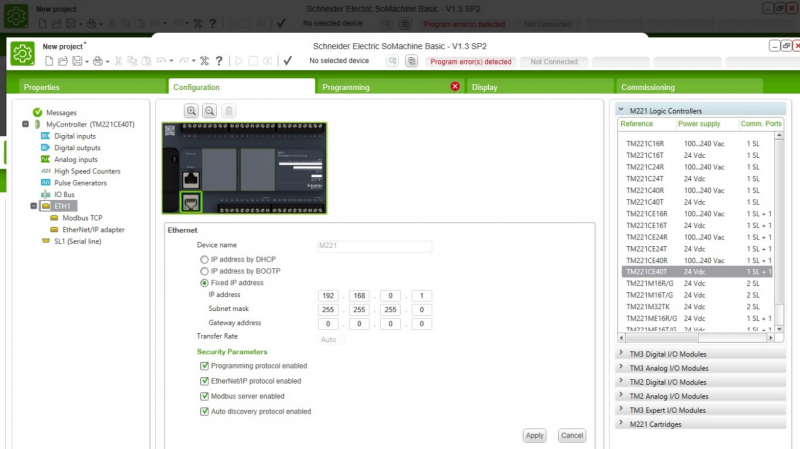Zoom in on controller image

coord(191,111)
